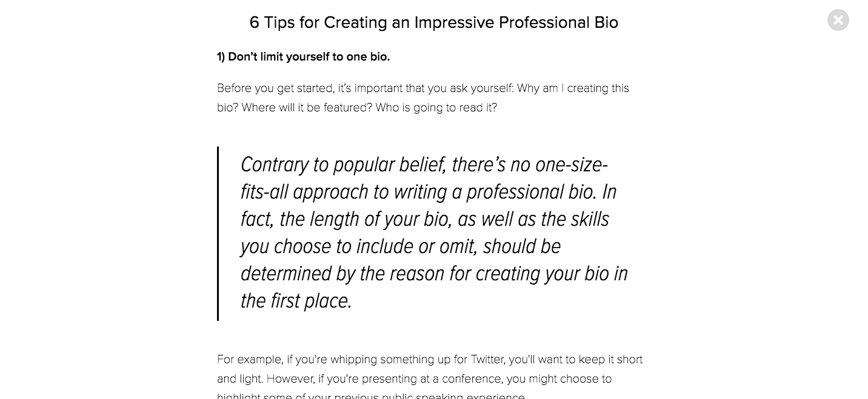Screen dimensions: 868x399
Task: Click the partially visible line 'highlight some of your previous'
Action: (x=371, y=396)
